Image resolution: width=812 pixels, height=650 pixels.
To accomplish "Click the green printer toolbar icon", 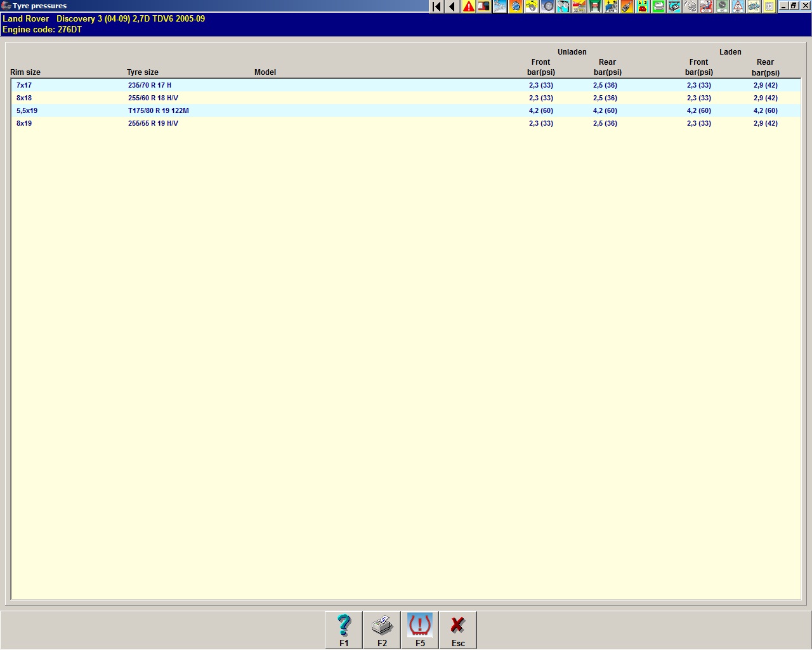I will point(658,6).
